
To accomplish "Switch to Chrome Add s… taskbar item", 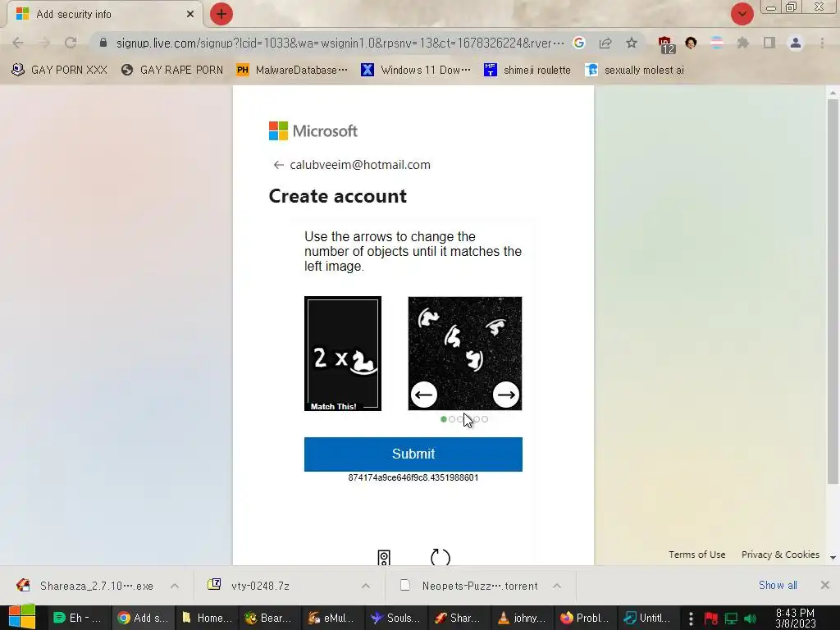I will (143, 618).
